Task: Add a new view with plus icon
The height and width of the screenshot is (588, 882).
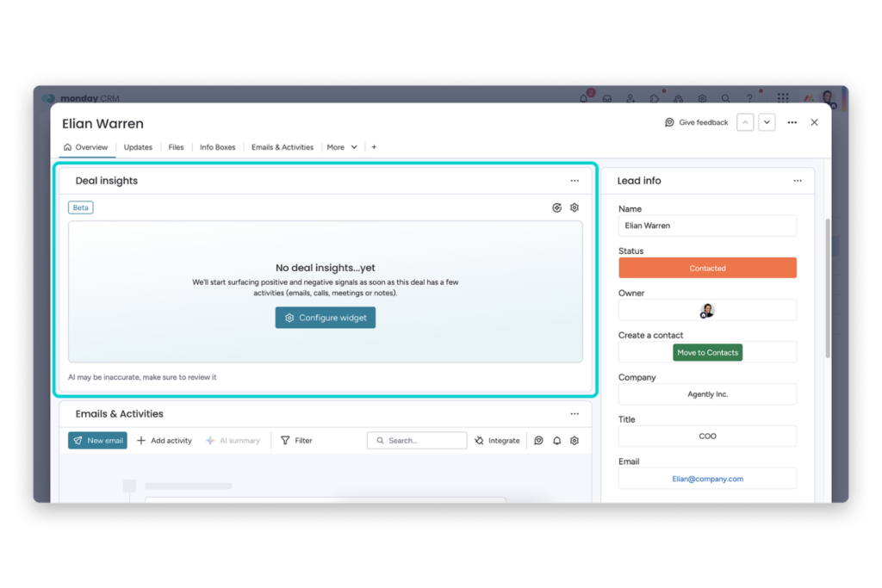Action: (x=374, y=147)
